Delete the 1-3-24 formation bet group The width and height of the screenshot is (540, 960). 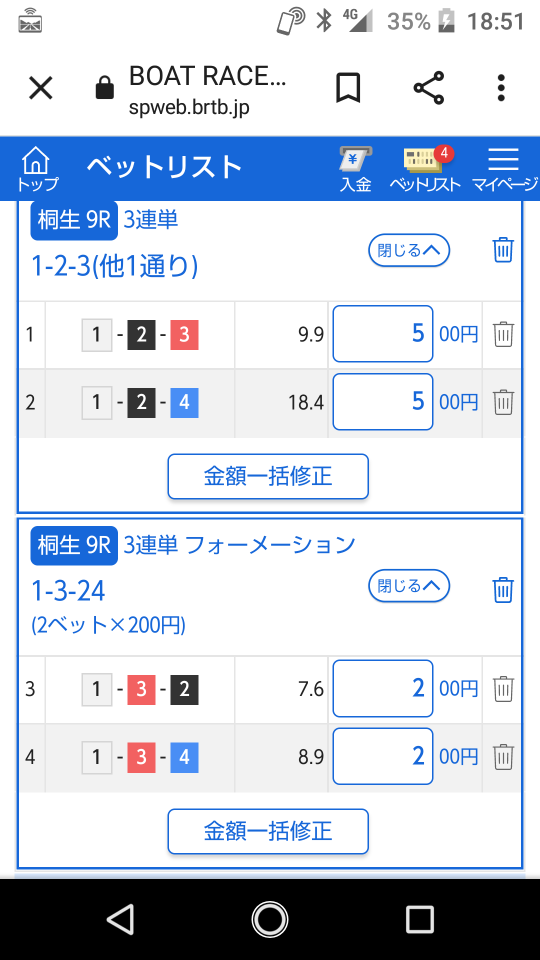503,590
